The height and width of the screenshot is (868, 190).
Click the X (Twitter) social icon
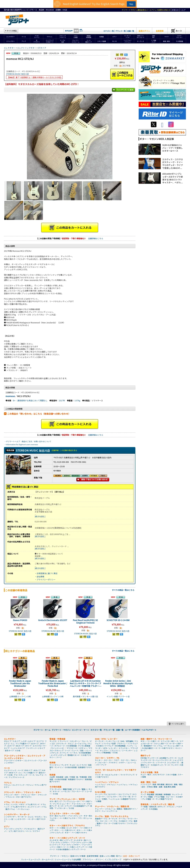pos(154,124)
